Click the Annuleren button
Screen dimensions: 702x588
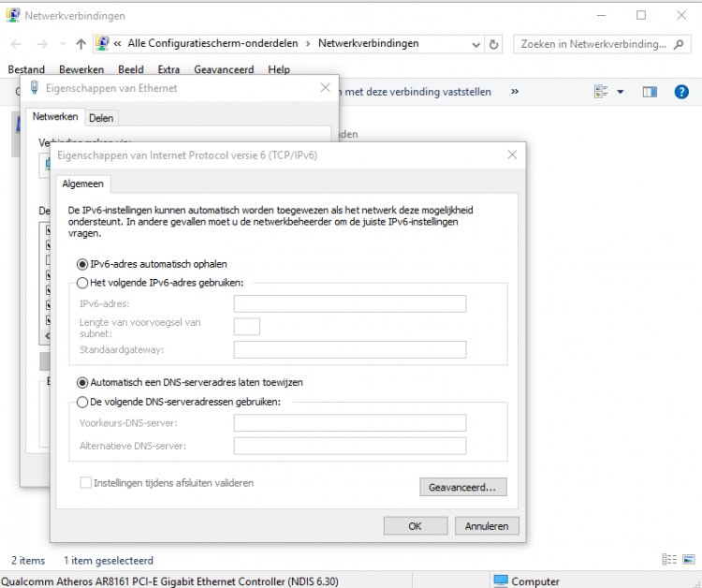click(487, 526)
